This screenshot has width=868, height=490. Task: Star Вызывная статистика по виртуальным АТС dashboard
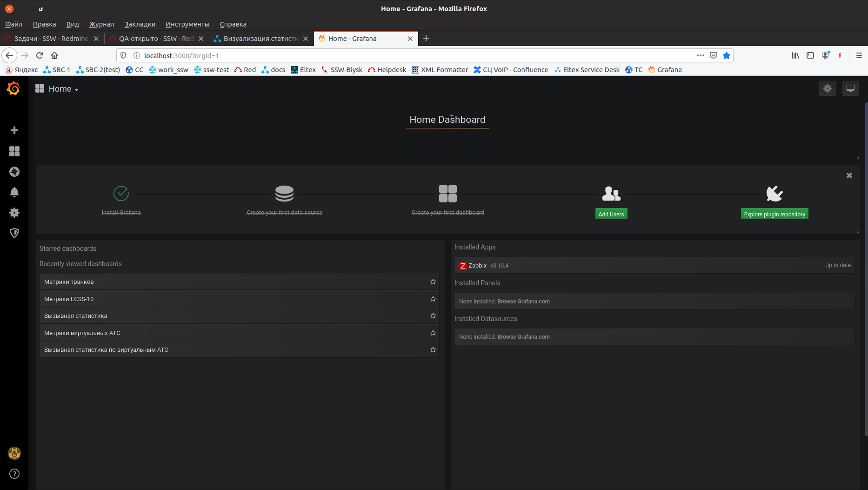point(433,349)
